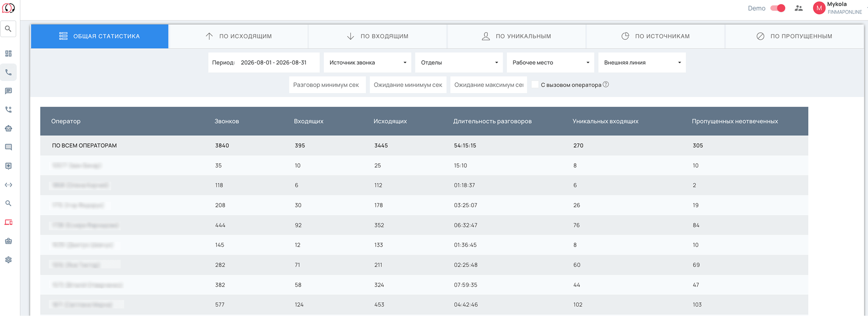
Task: Select the Общая статистика tab
Action: [x=99, y=36]
